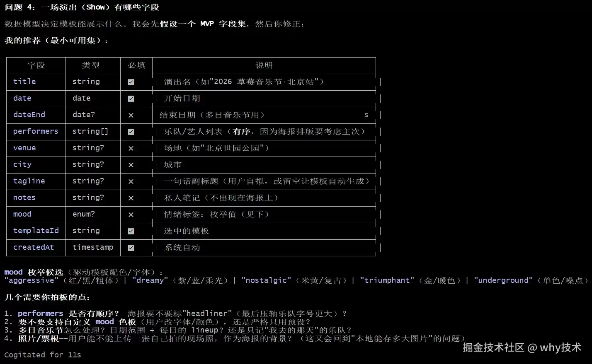Click the 'timestamp' type cell
592x364 pixels.
point(93,247)
